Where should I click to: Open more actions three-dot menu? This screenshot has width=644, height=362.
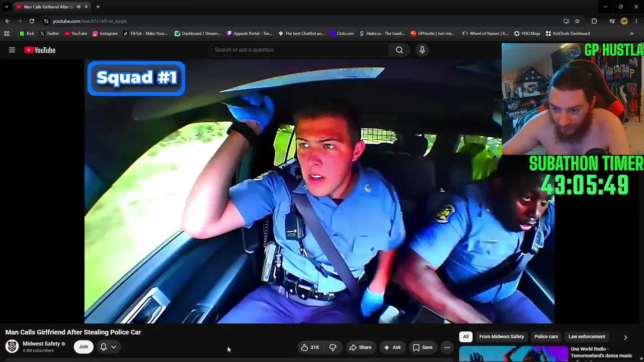pos(447,347)
